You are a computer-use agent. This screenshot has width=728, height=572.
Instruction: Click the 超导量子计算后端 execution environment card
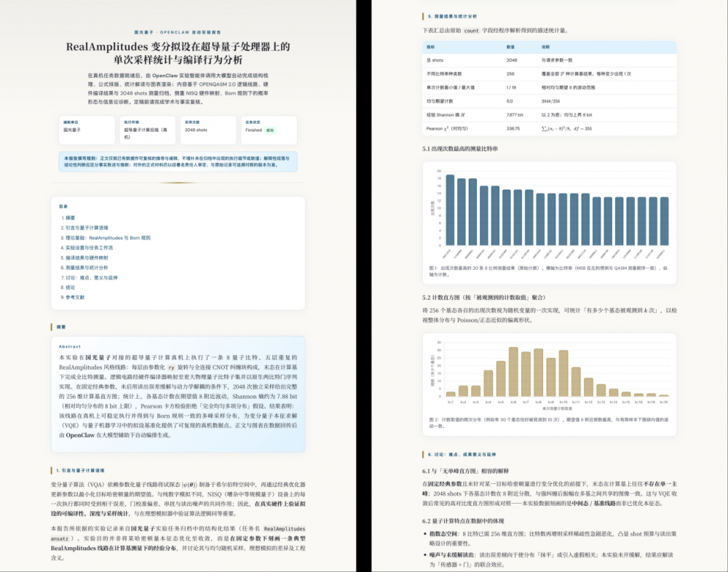147,130
